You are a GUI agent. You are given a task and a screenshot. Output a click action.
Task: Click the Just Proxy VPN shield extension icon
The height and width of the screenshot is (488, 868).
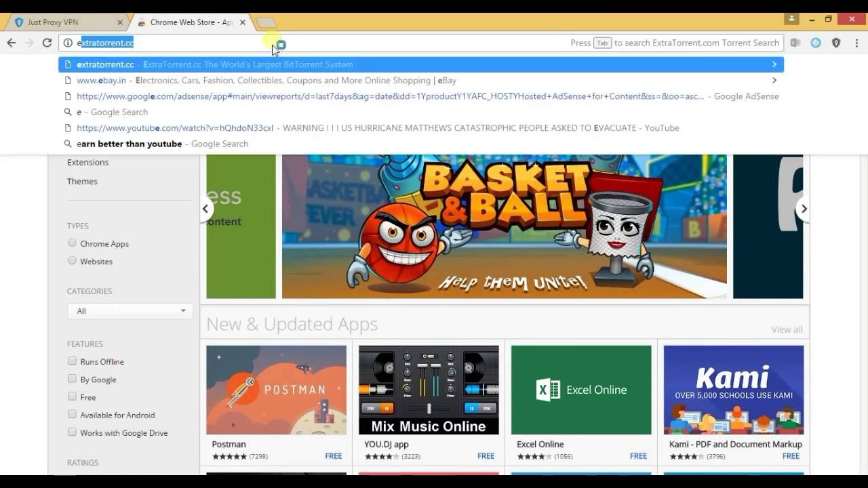836,43
